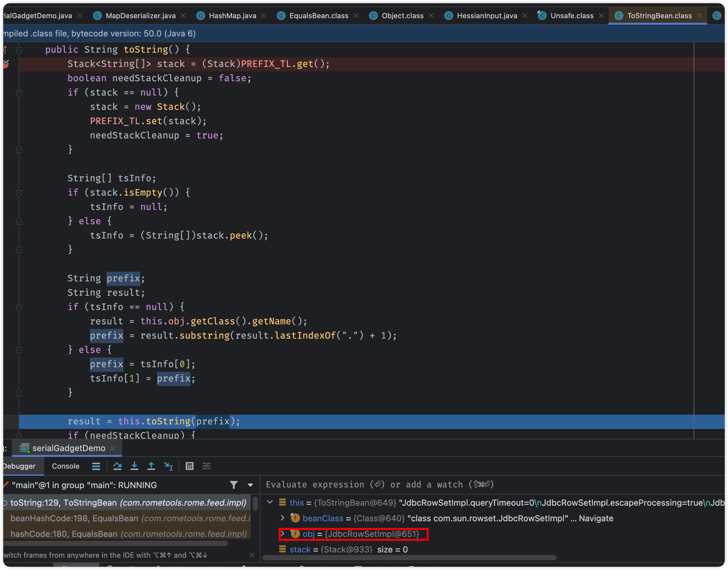Click the Trace Current Stream Chain icon
Screen dimensions: 728x570
pyautogui.click(x=207, y=466)
